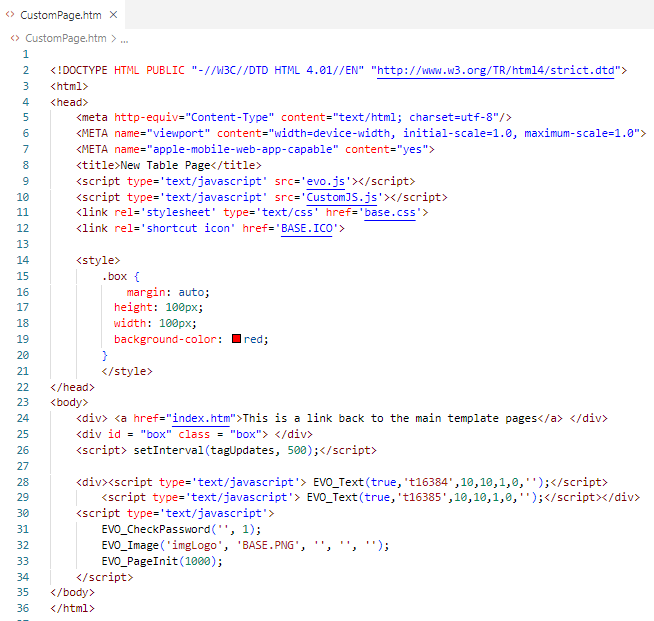Image resolution: width=654 pixels, height=621 pixels.
Task: Click the 'background-color' property name
Action: (166, 339)
